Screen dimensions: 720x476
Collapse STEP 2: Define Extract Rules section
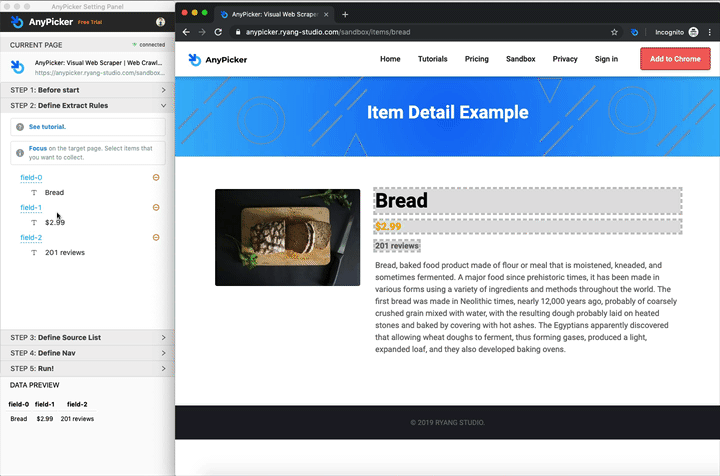[87, 106]
